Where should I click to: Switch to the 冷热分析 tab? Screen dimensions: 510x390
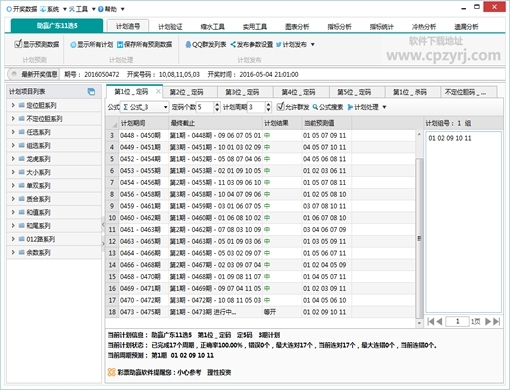click(x=424, y=27)
